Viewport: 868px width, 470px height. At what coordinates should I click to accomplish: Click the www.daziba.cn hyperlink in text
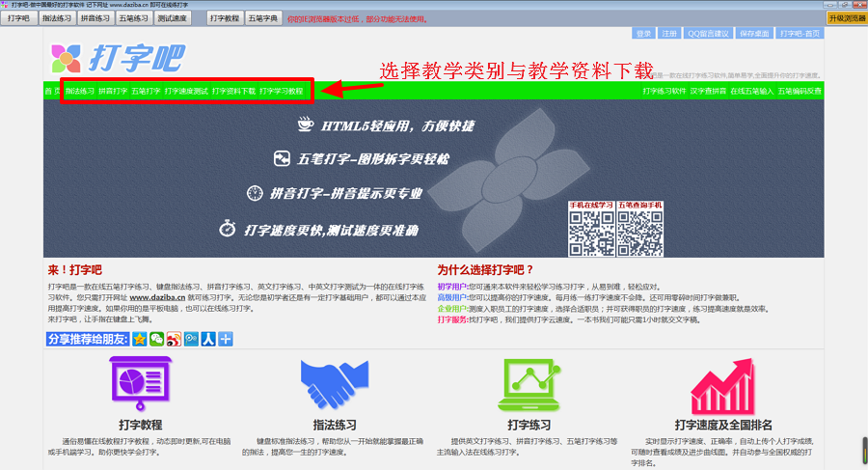157,297
